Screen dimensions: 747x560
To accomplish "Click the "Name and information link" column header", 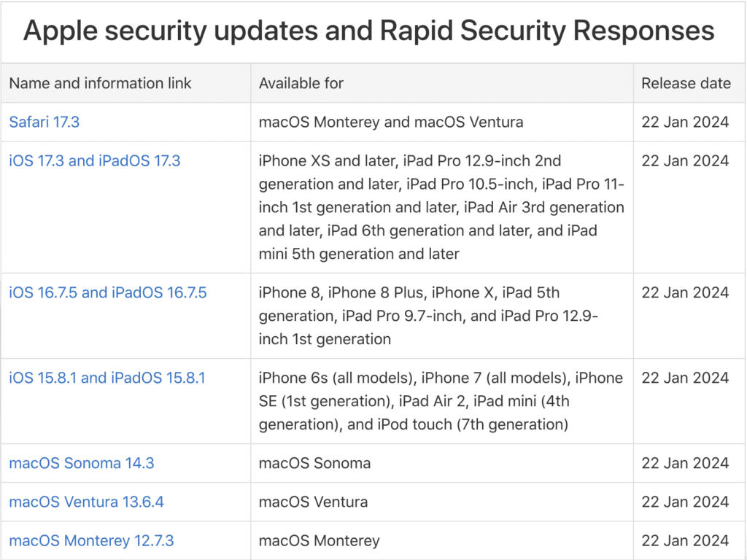I will [100, 83].
